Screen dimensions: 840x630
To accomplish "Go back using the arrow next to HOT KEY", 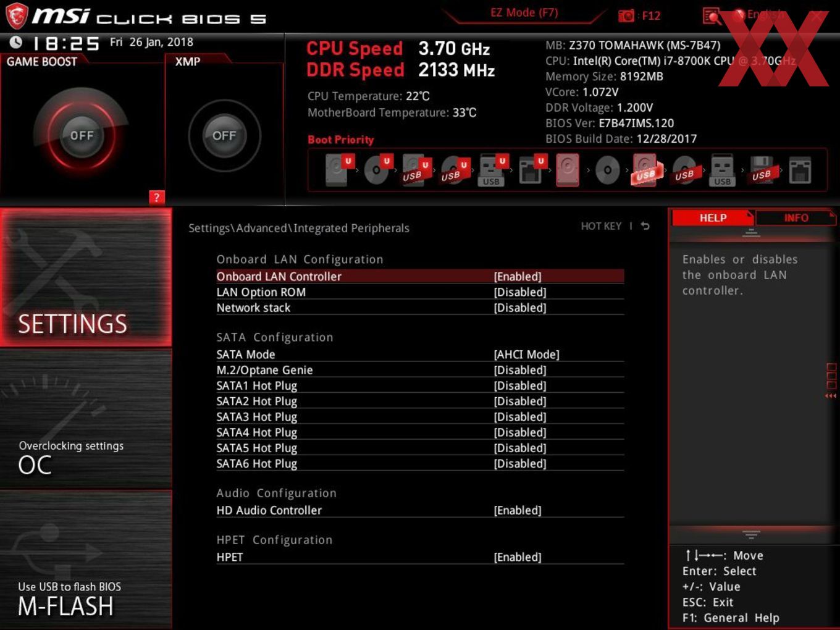I will coord(645,226).
